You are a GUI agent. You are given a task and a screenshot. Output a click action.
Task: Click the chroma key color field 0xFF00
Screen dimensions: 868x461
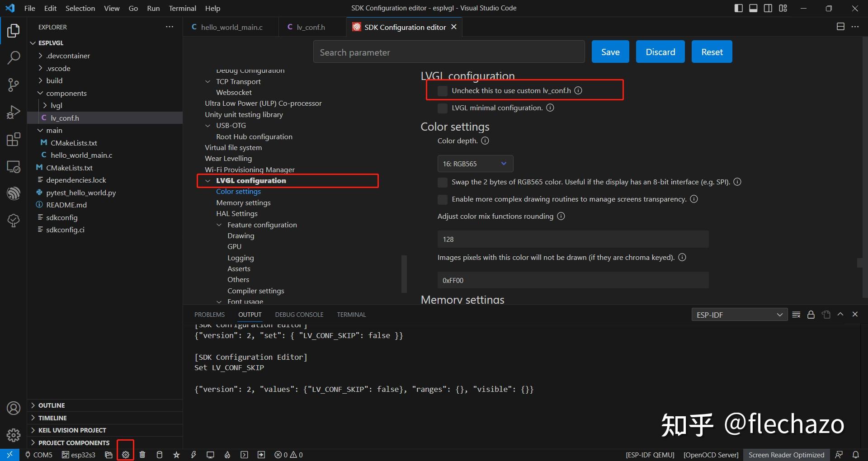tap(573, 280)
